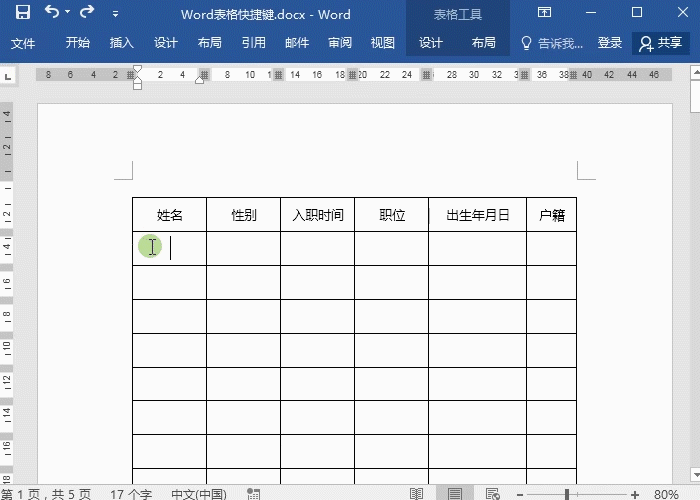Click the language indicator 中文(中国)

(x=199, y=494)
